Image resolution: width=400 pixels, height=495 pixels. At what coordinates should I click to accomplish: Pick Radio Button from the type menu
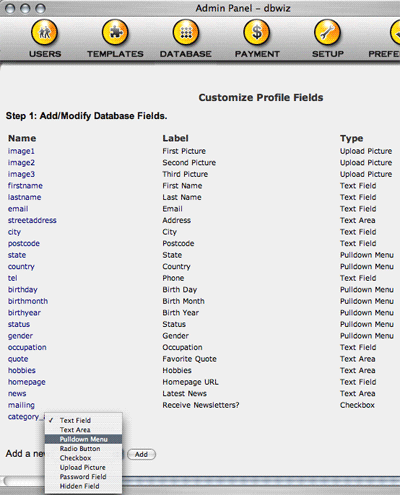[83, 449]
